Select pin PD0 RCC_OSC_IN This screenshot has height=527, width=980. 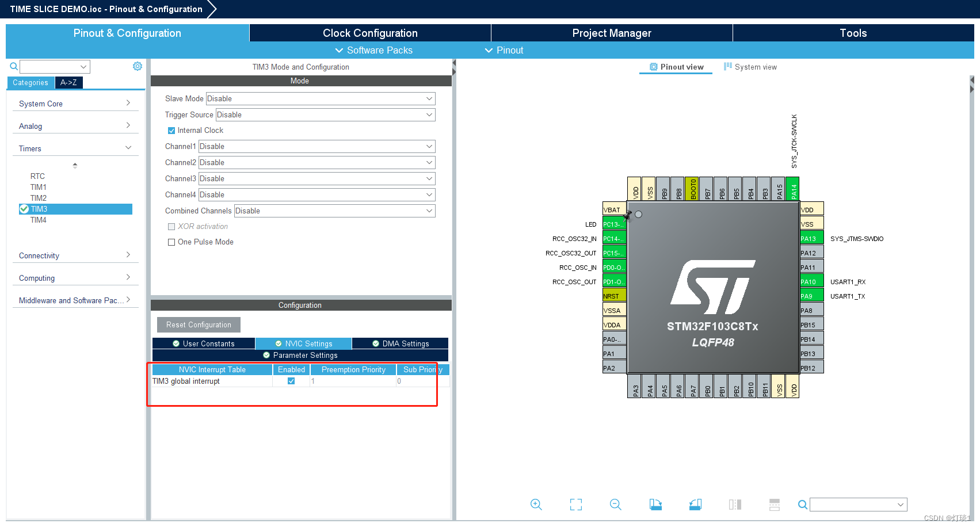(614, 267)
